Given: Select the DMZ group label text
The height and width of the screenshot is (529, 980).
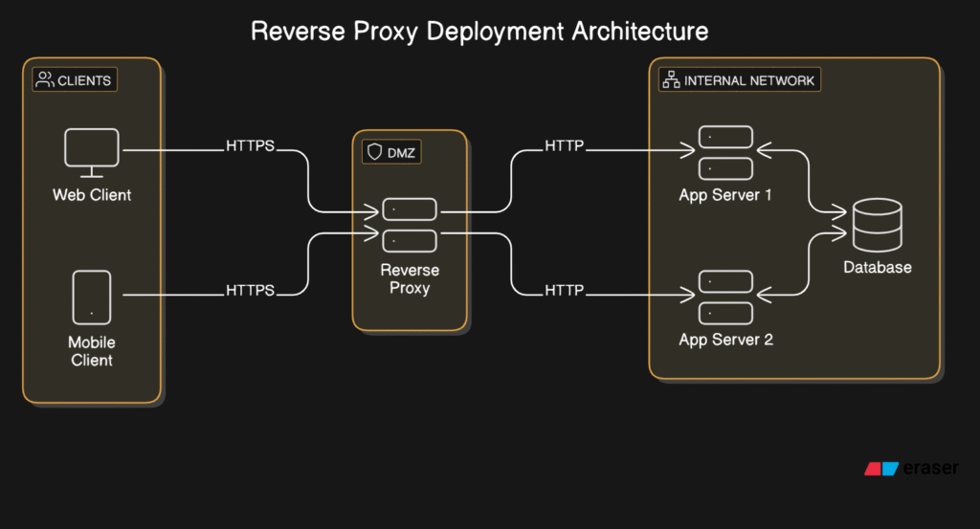Looking at the screenshot, I should coord(401,153).
